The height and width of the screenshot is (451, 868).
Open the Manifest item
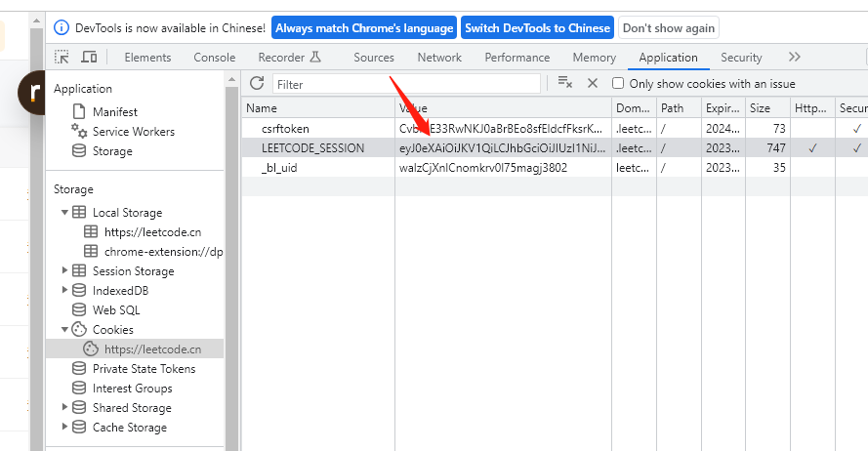[x=114, y=112]
